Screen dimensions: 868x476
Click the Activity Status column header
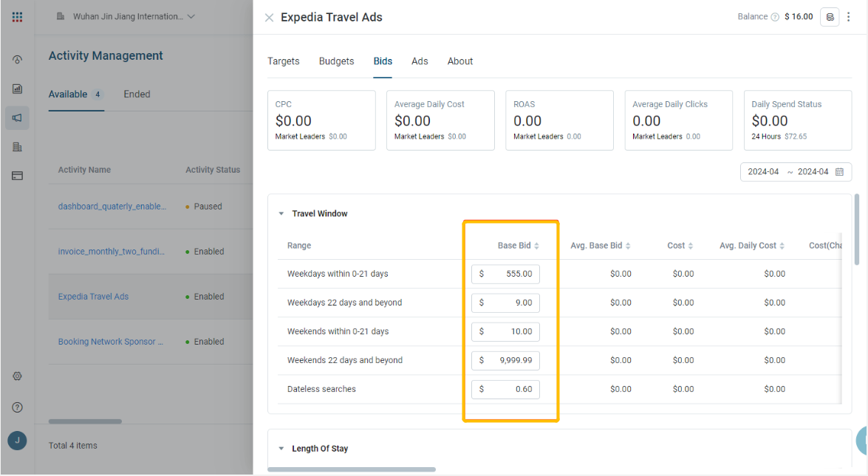click(x=213, y=170)
